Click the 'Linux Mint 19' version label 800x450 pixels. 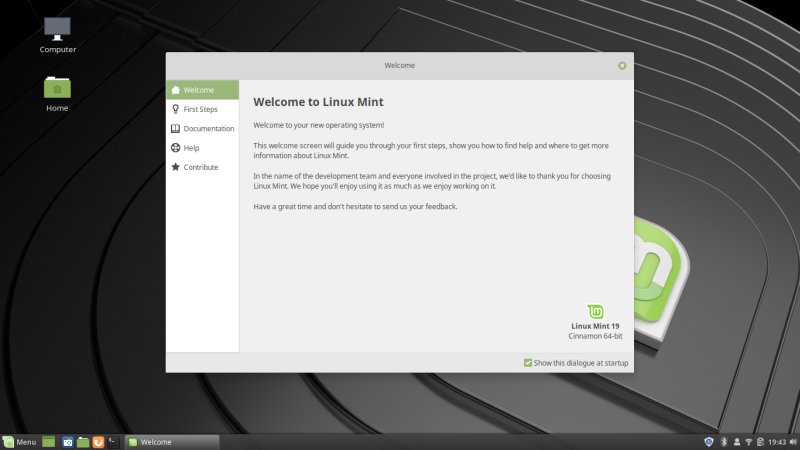pos(595,326)
